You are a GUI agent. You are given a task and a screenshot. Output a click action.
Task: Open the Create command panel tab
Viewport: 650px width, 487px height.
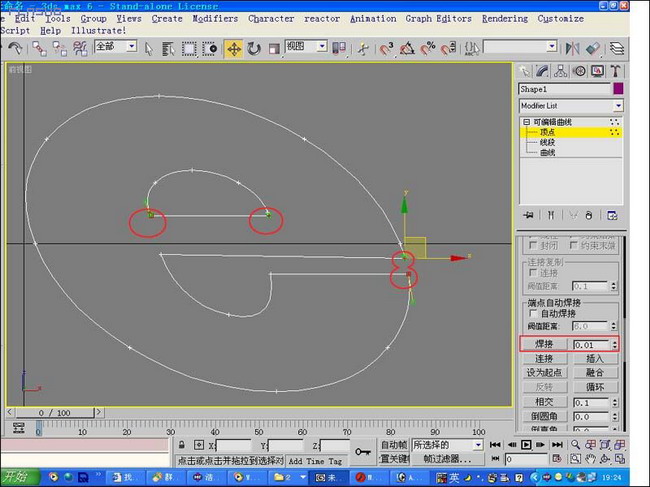pos(524,71)
